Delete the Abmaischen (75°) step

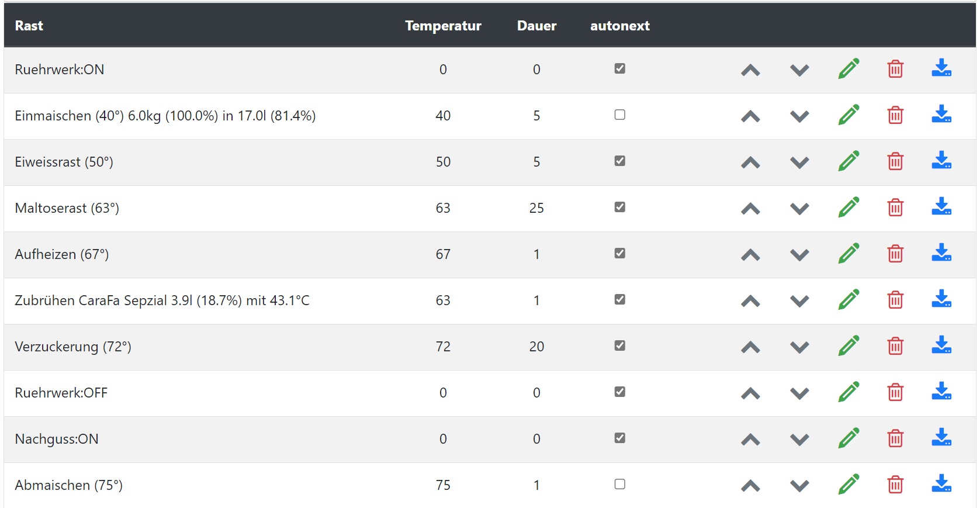click(x=895, y=485)
